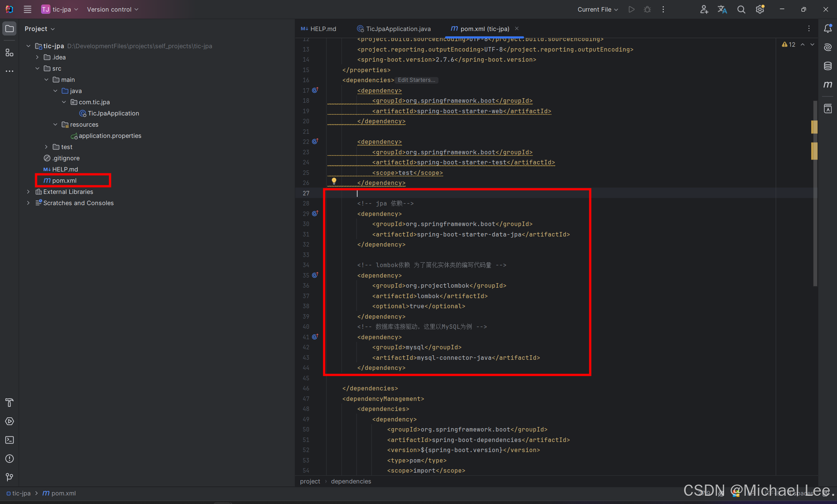Image resolution: width=837 pixels, height=504 pixels.
Task: Expand the .idea folder
Action: (x=37, y=57)
